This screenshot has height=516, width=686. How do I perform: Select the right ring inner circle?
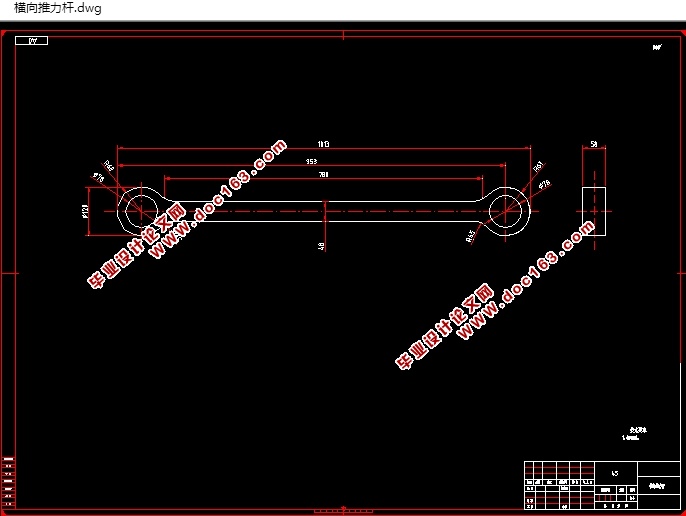click(505, 211)
